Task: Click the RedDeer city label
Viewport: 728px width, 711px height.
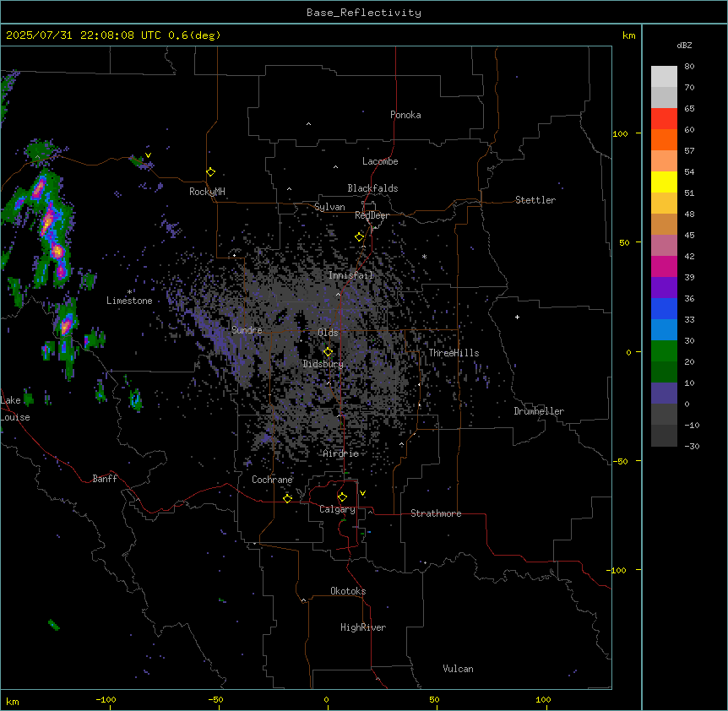Action: [x=372, y=215]
